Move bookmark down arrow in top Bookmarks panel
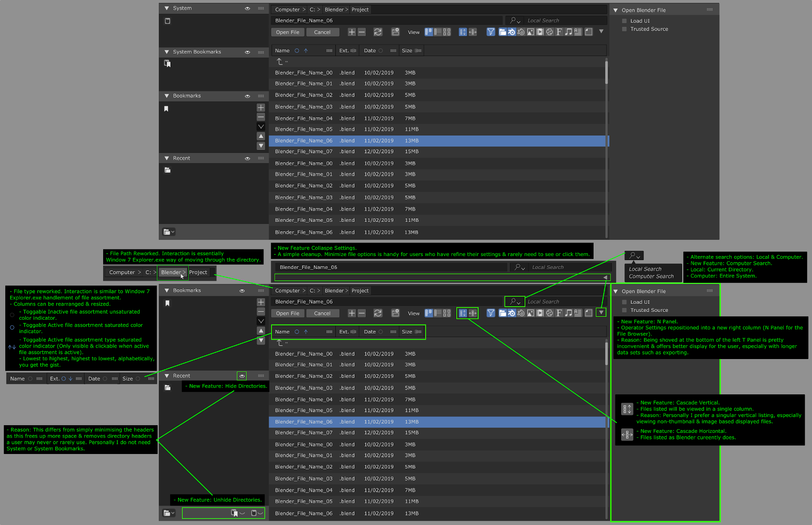 [x=261, y=146]
